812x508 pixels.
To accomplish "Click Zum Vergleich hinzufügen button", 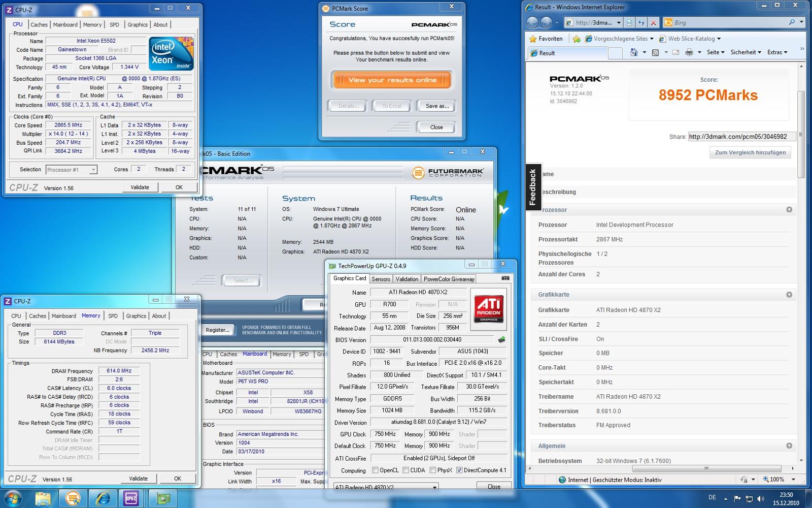I will (750, 152).
